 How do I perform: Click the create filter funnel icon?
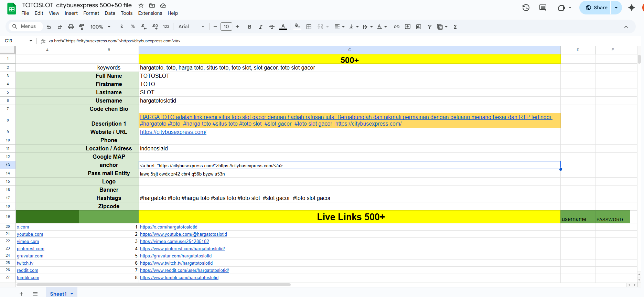[x=429, y=27]
